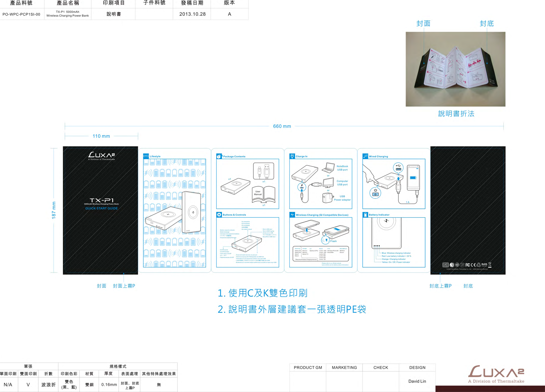
Task: Click the Lifestyle glasses icon
Action: pos(146,156)
